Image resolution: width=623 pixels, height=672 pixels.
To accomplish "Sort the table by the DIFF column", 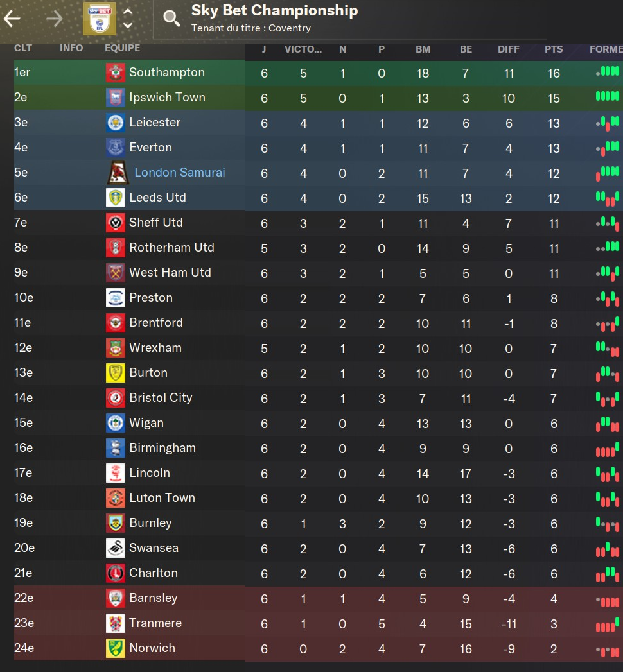I will pyautogui.click(x=509, y=49).
